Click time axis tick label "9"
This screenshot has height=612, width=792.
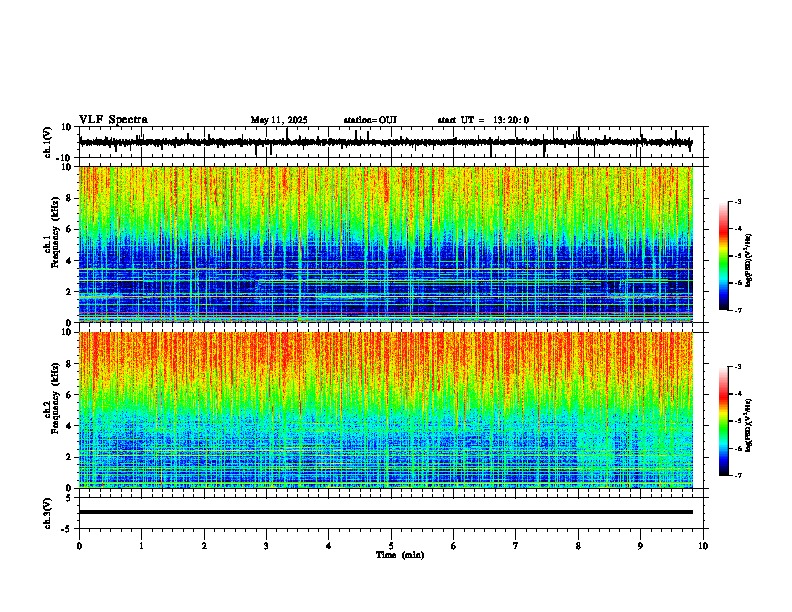(640, 546)
